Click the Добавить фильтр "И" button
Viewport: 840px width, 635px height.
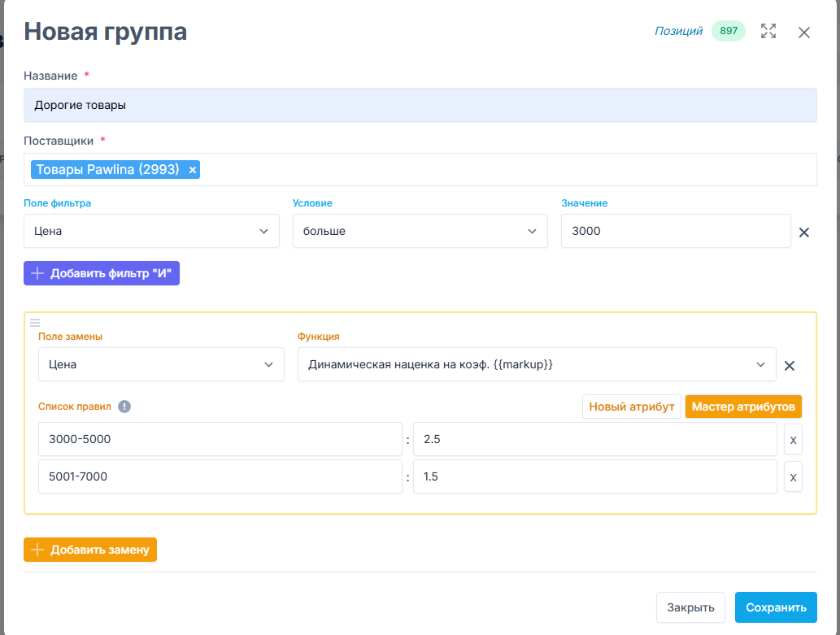(102, 274)
